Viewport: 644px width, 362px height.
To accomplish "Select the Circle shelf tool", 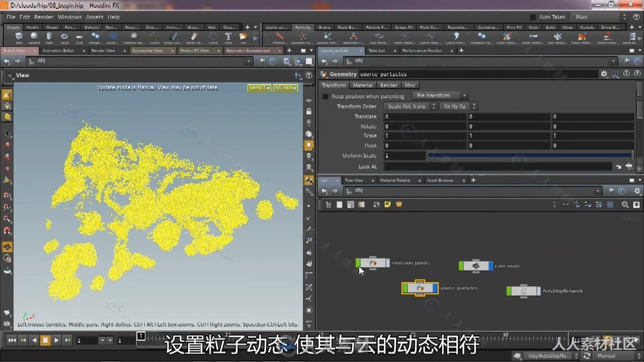I will (213, 38).
